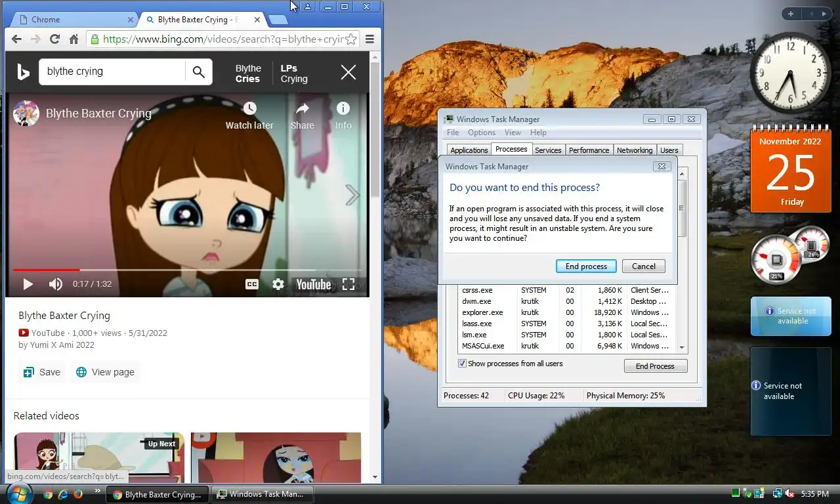
Task: Share the Blythe Baxter Crying video
Action: 303,115
